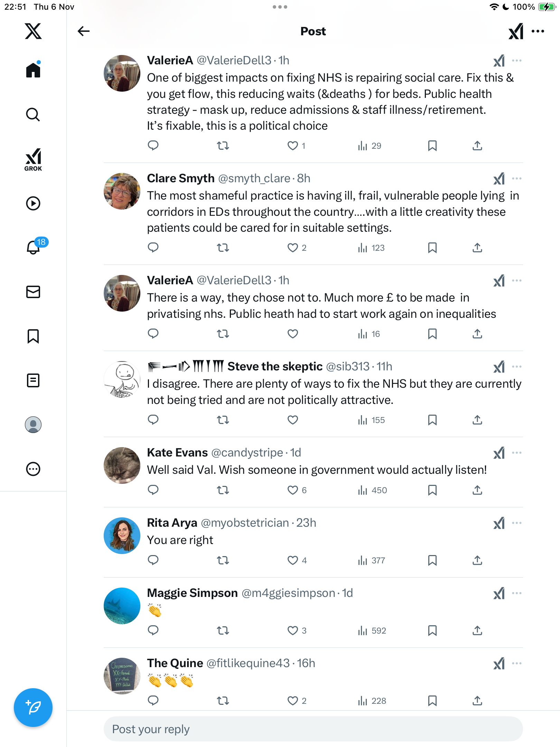Share Kate Evans' reply

[477, 490]
